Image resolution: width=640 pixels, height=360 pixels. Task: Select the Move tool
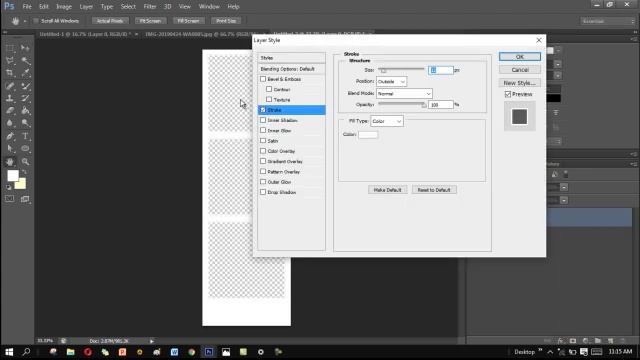tap(25, 48)
